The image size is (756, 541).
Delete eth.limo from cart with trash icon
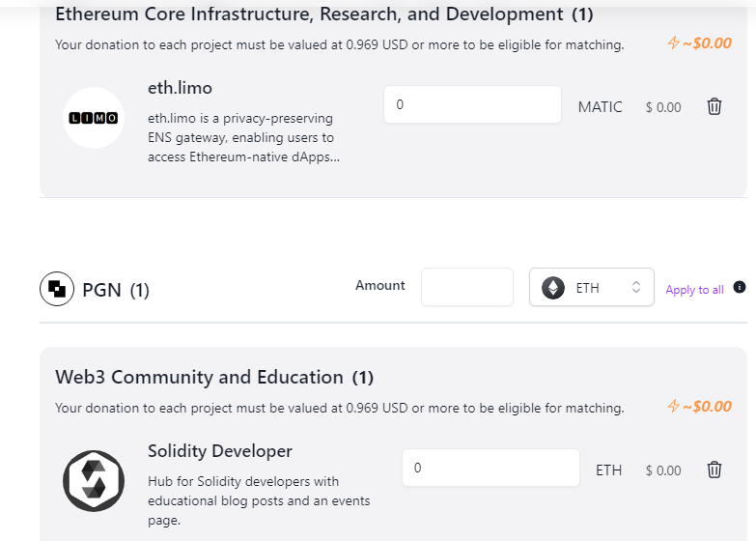[714, 106]
